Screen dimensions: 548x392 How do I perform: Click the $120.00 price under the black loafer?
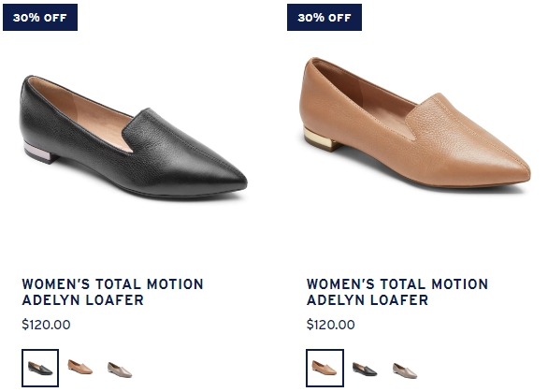pos(46,325)
